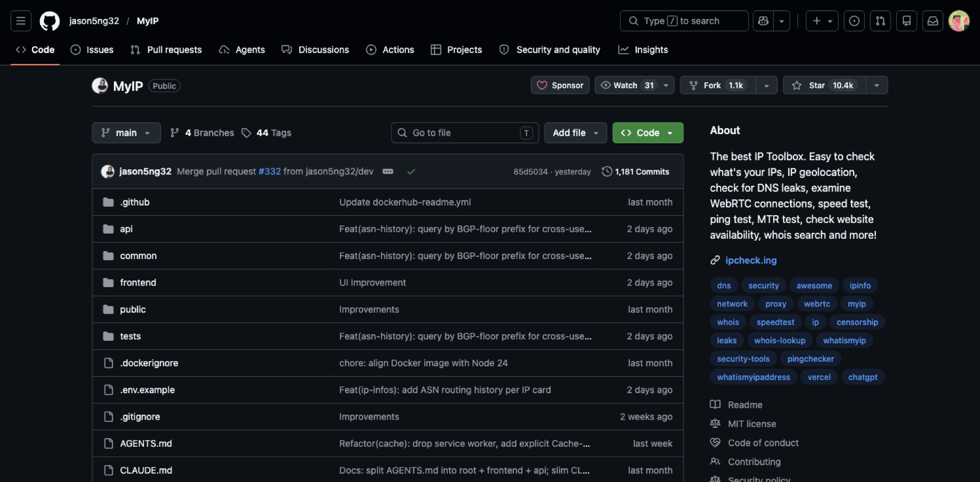The height and width of the screenshot is (482, 980).
Task: Switch to the Issues tab
Action: 92,49
